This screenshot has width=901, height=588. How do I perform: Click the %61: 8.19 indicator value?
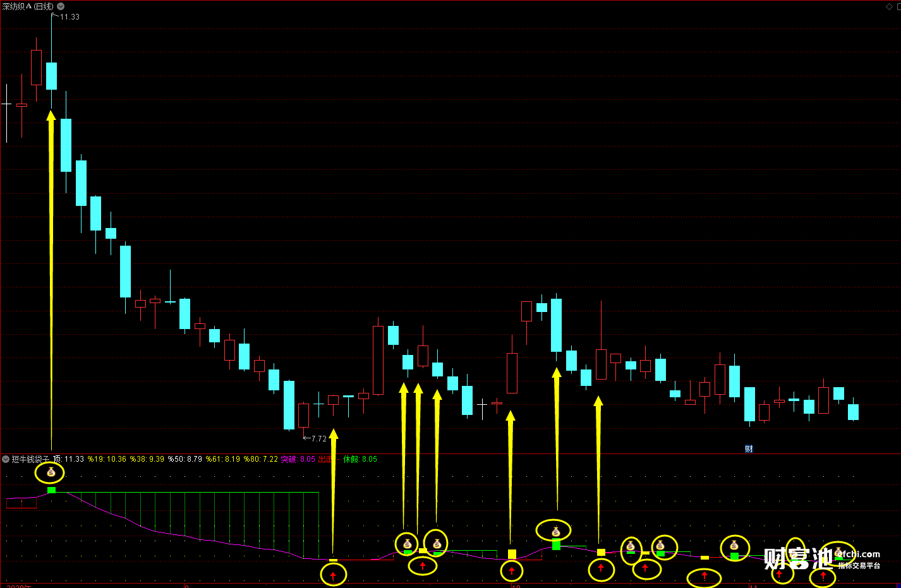pos(223,459)
